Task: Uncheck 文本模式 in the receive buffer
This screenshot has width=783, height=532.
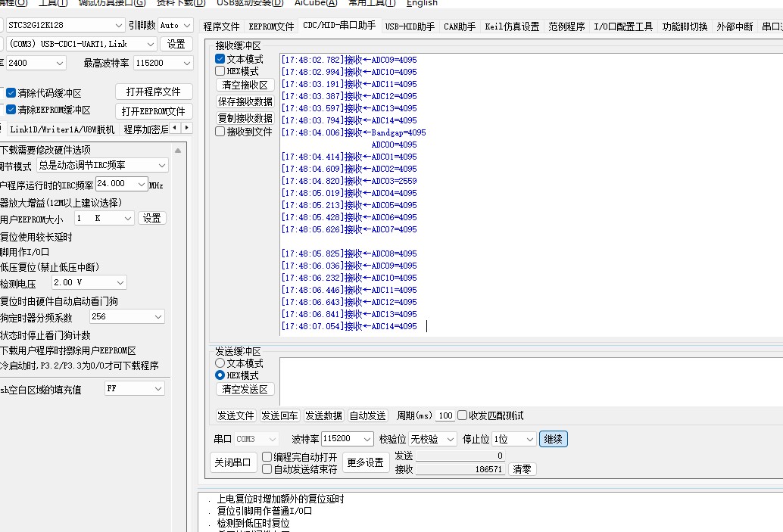Action: pos(220,59)
